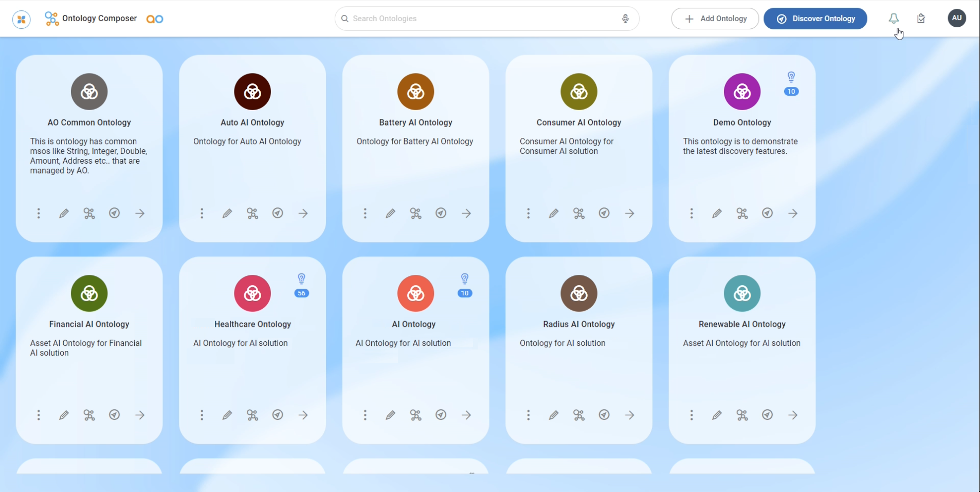This screenshot has height=492, width=980.
Task: Edit AO Common Ontology with pencil icon
Action: [64, 213]
